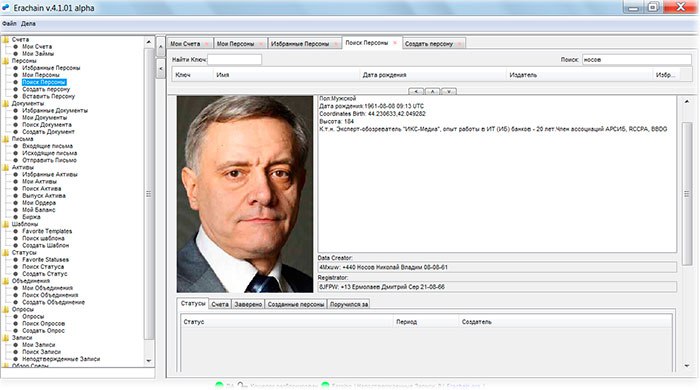Close the Избранные Персоны tab with its x
The image size is (700, 390).
coord(336,44)
